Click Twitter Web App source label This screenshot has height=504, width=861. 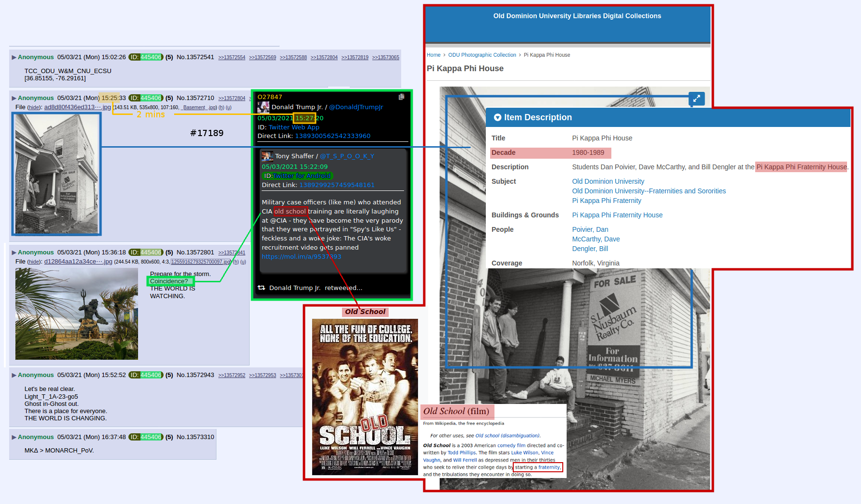(x=293, y=127)
